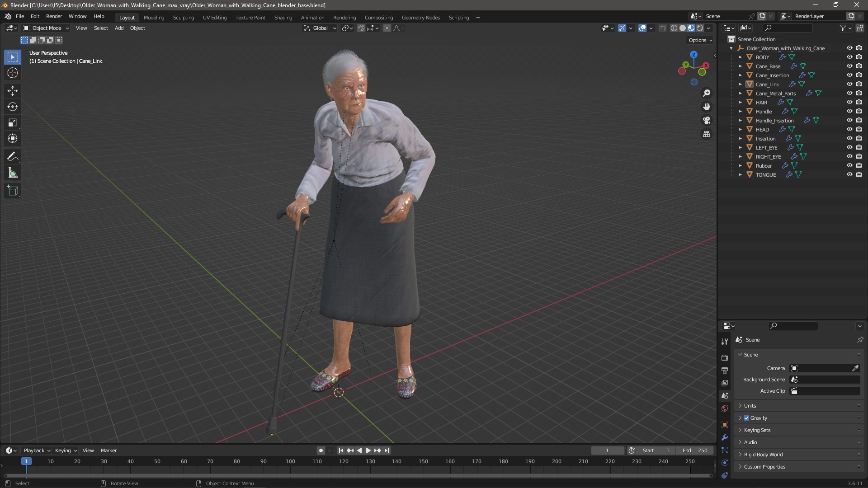The height and width of the screenshot is (488, 868).
Task: Activate the Annotate pencil tool
Action: (x=12, y=157)
